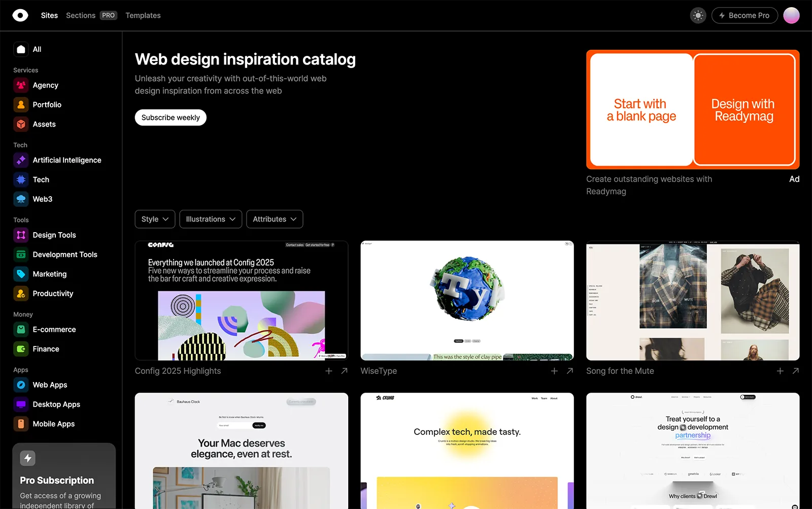Click the Web3 category icon
This screenshot has height=509, width=812.
21,199
